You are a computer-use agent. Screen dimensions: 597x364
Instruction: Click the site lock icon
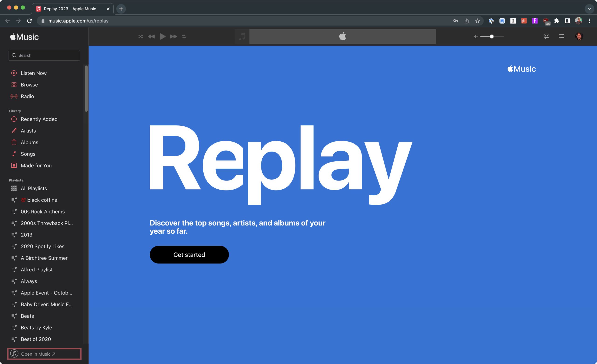tap(43, 21)
